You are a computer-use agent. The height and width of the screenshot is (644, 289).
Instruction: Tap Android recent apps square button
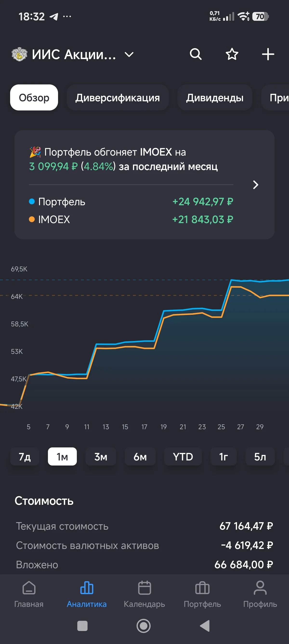(82, 626)
